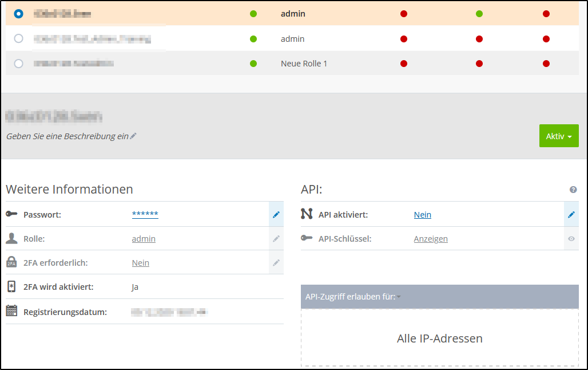Click the phone icon beside 2FA wird aktiviert
The image size is (588, 370).
tap(10, 286)
